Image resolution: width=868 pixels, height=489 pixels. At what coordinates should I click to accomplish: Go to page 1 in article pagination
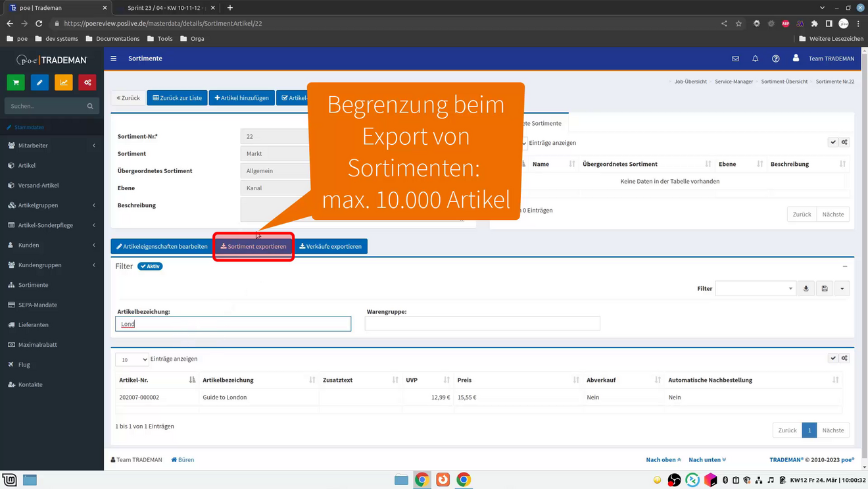pos(809,430)
